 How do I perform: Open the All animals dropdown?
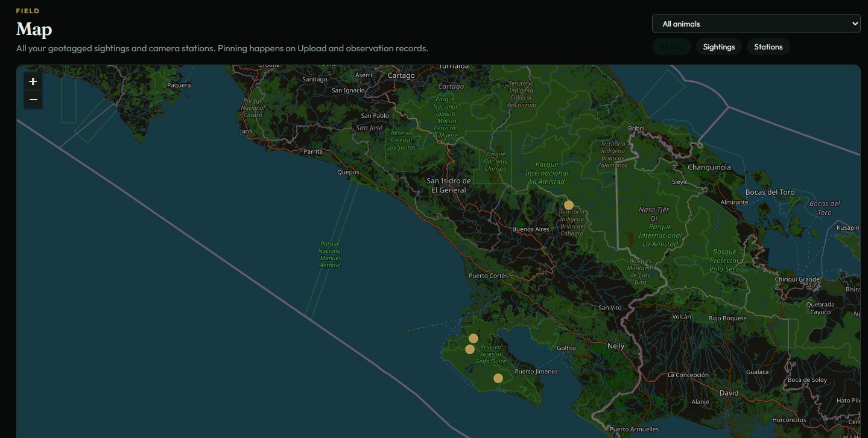(756, 24)
